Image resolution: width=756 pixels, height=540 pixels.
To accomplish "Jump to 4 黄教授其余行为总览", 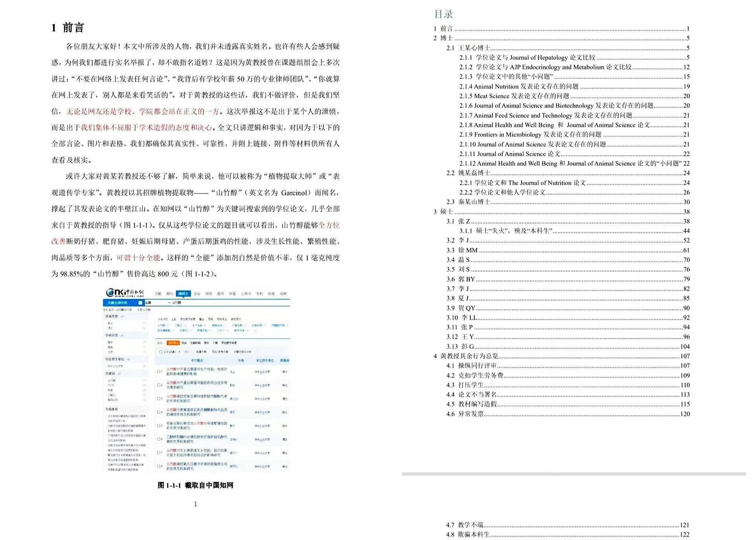I will (x=561, y=356).
